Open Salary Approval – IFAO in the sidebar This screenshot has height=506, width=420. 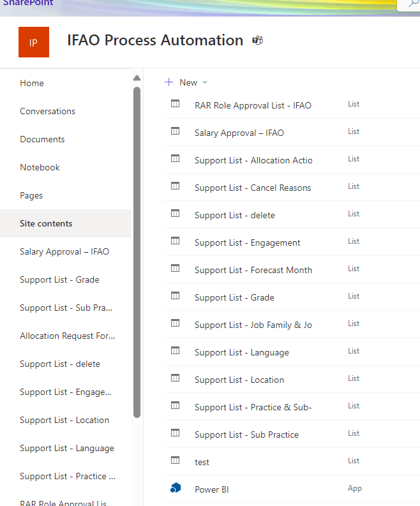tap(64, 251)
